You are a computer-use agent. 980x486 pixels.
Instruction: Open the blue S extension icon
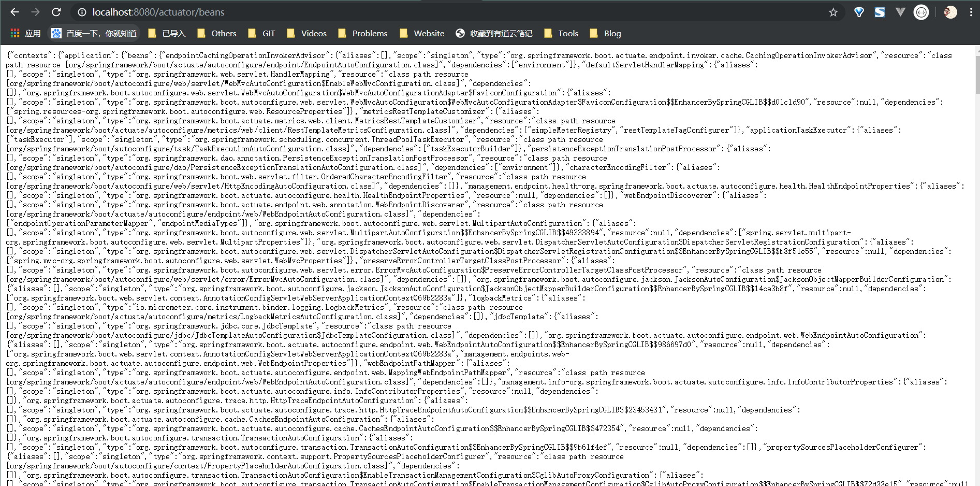pyautogui.click(x=880, y=12)
